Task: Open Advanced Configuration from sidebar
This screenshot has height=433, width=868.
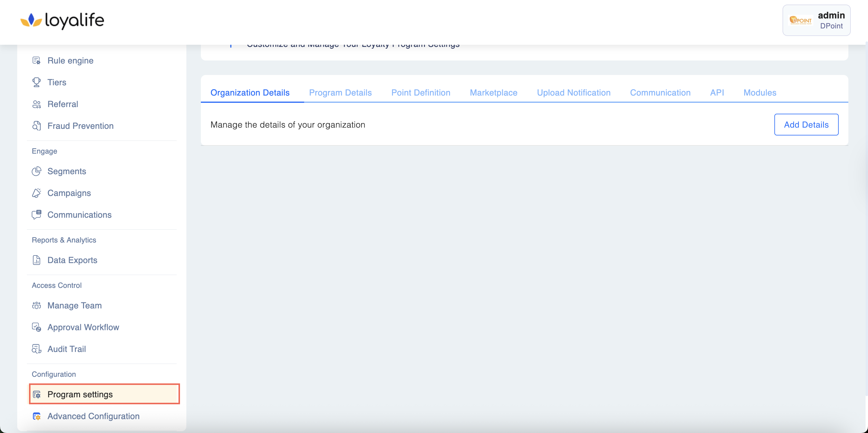Action: click(93, 416)
